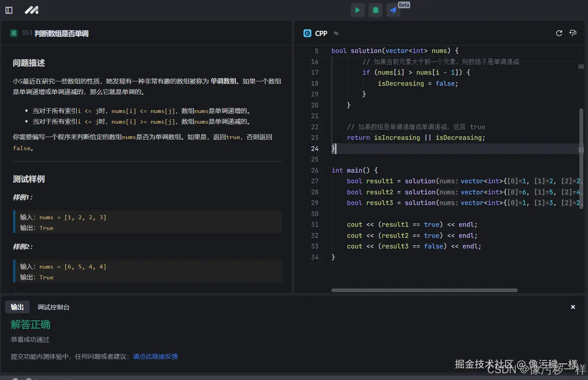Switch language via the swap arrows icon
The height and width of the screenshot is (380, 588).
coord(336,33)
